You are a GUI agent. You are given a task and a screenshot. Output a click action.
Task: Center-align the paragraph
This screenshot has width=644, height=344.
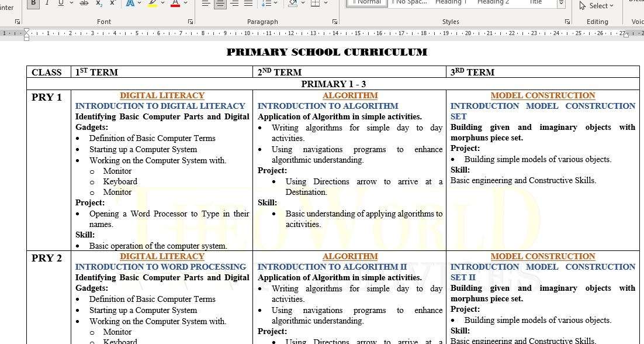(x=220, y=3)
